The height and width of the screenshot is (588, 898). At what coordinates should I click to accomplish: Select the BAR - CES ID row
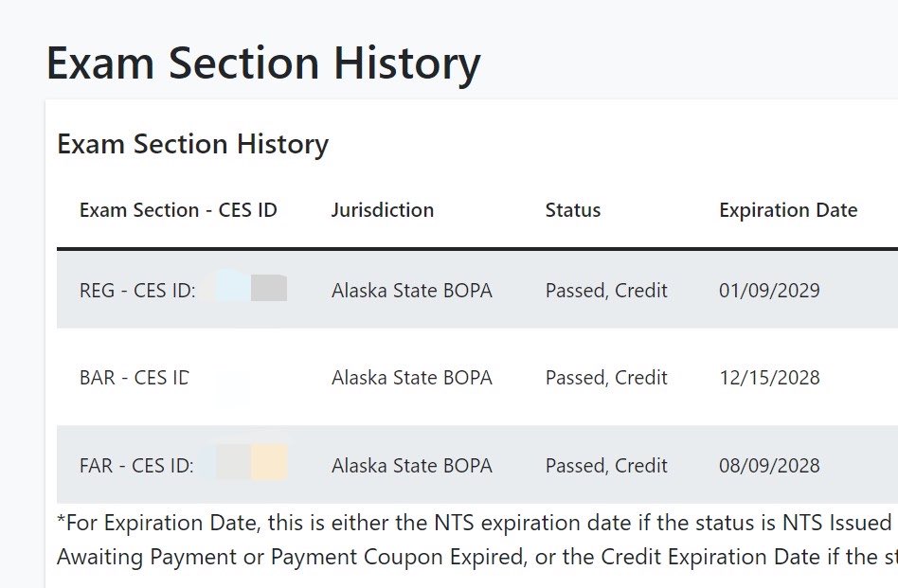point(477,377)
